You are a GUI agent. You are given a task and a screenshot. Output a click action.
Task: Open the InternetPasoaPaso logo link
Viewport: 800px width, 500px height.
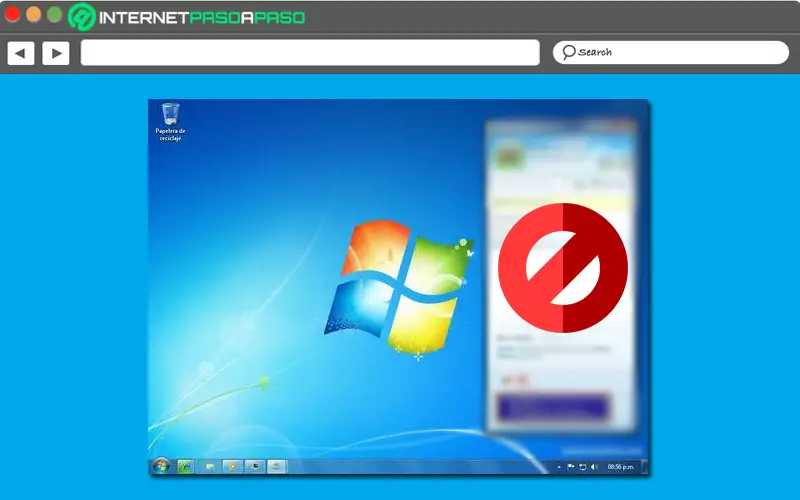click(x=187, y=17)
